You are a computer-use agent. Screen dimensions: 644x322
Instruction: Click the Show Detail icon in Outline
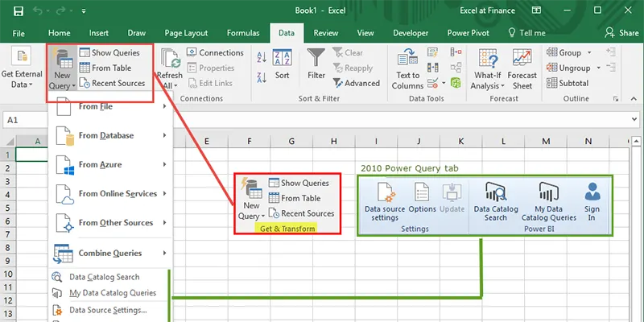pyautogui.click(x=611, y=52)
